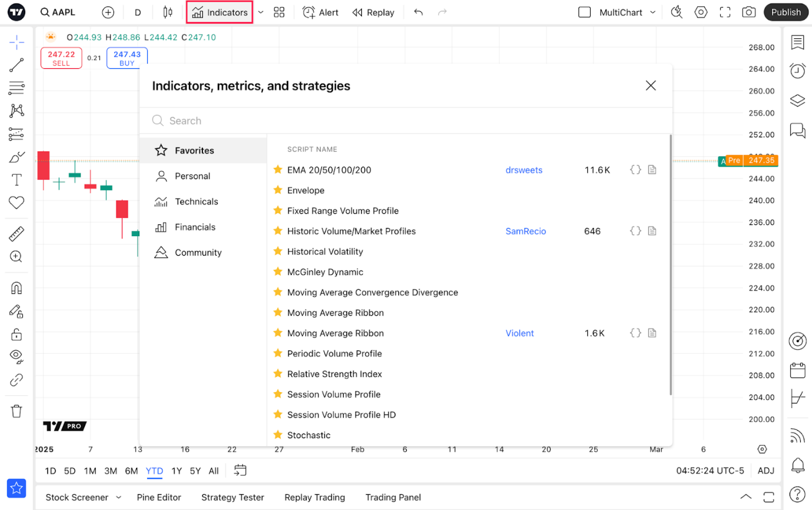Select the crosshair cursor tool

16,42
